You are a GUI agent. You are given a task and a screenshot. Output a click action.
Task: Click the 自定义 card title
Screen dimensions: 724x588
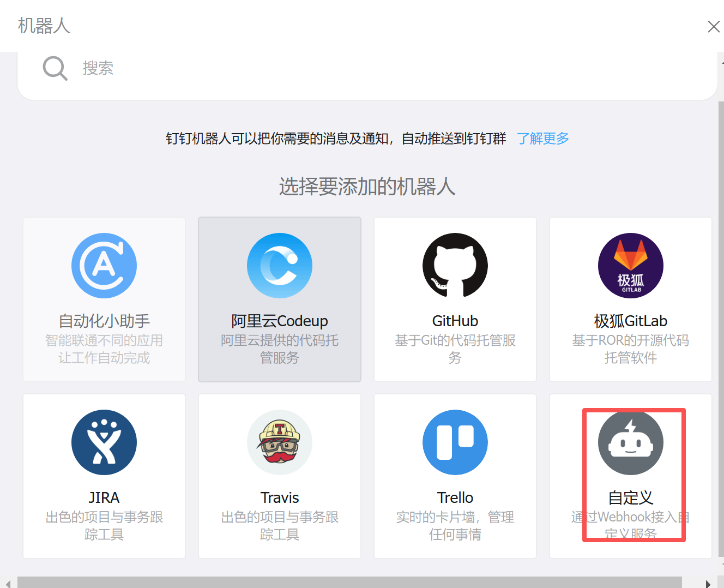631,497
